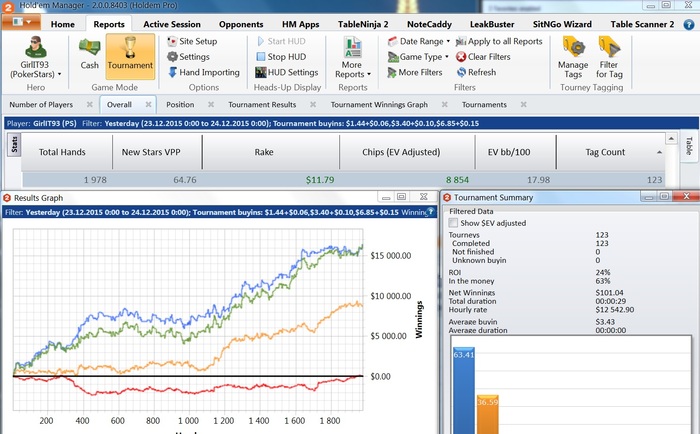The width and height of the screenshot is (700, 434).
Task: Open More Reports gallery
Action: [x=352, y=57]
